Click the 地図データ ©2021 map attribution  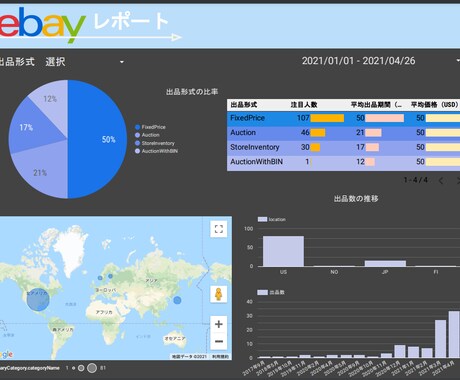click(189, 356)
